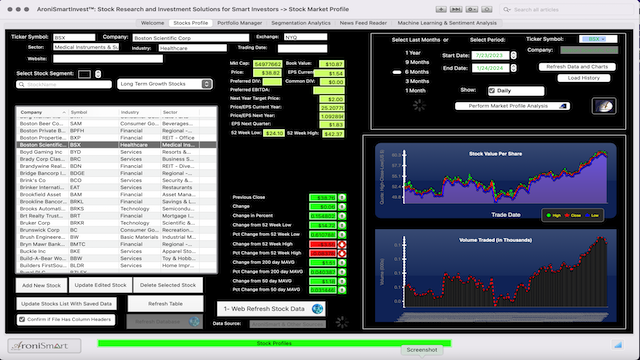Viewport: 640px width, 360px height.
Task: Click the magnifier icon in Search all articles
Action: pyautogui.click(x=507, y=9)
